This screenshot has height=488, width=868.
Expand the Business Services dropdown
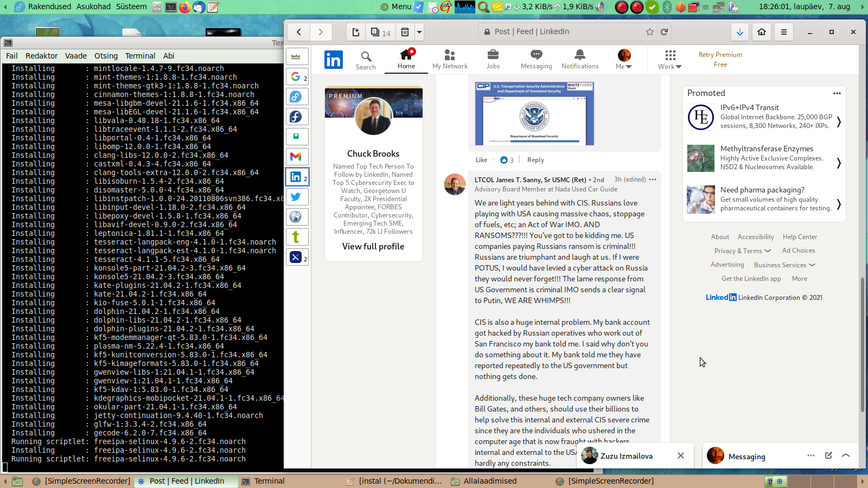[784, 265]
